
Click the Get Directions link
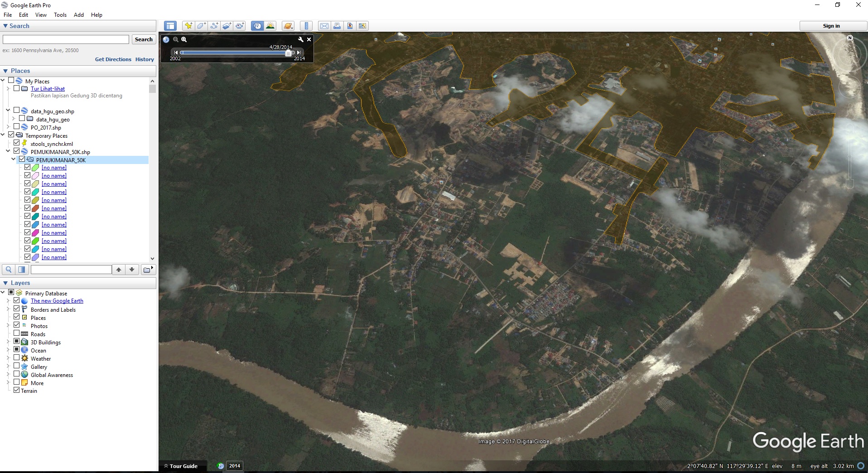point(113,59)
